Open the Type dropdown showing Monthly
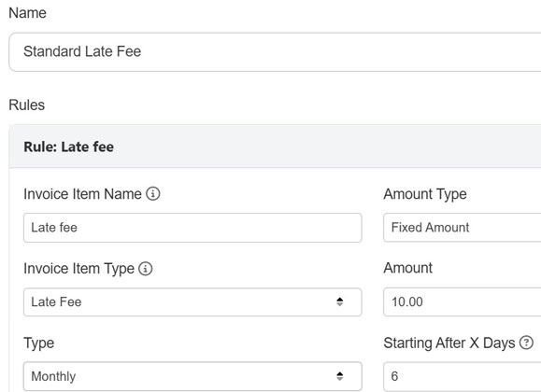 pyautogui.click(x=192, y=376)
